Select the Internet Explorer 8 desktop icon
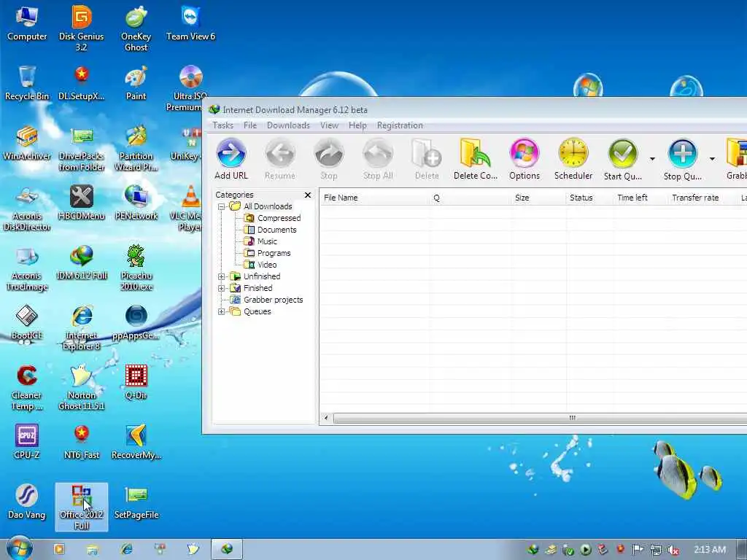The image size is (747, 560). (82, 327)
